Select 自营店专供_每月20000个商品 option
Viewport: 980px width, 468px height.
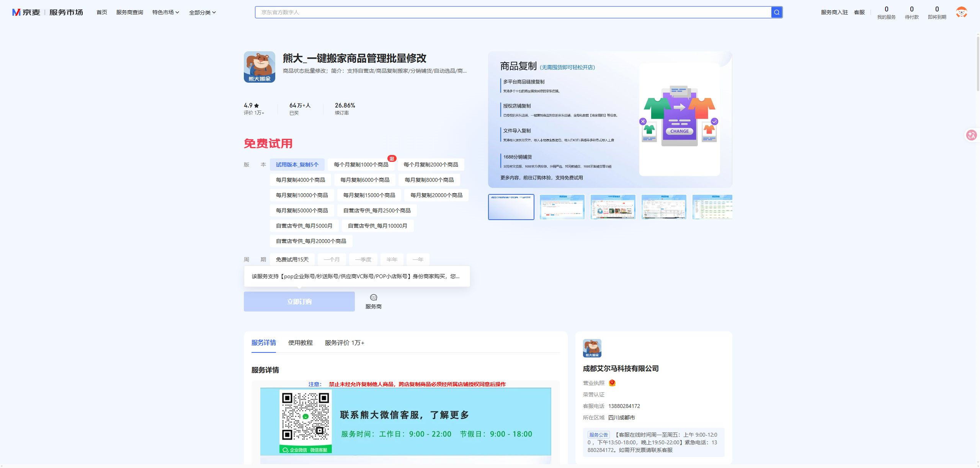coord(311,241)
